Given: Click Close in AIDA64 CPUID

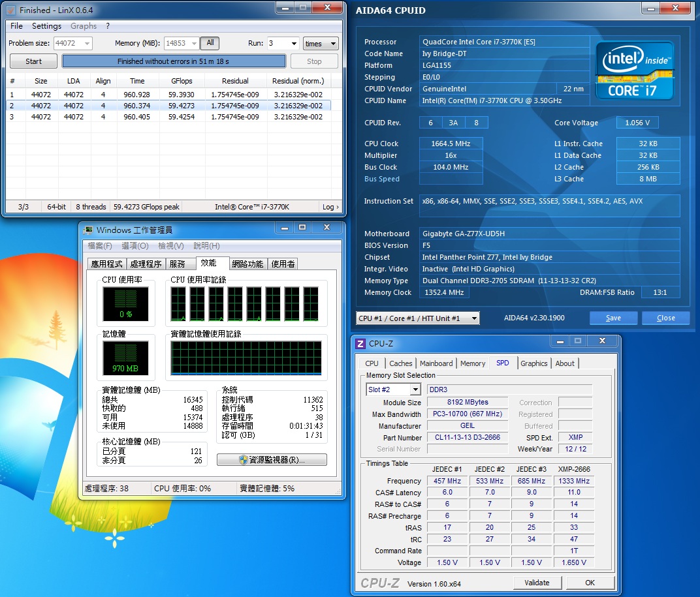Looking at the screenshot, I should (x=665, y=318).
